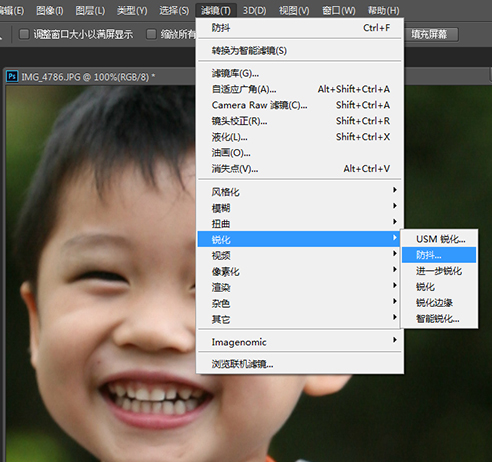Choose 转换为智能滤镜(S)
This screenshot has height=462, width=492.
(x=300, y=51)
